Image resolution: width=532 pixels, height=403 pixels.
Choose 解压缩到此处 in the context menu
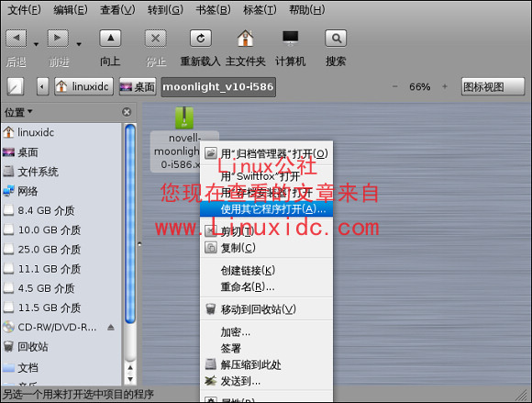[x=266, y=365]
